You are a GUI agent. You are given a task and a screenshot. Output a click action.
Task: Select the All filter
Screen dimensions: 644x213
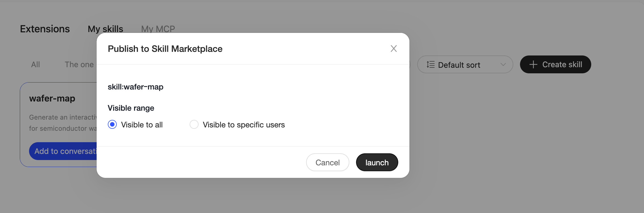35,64
